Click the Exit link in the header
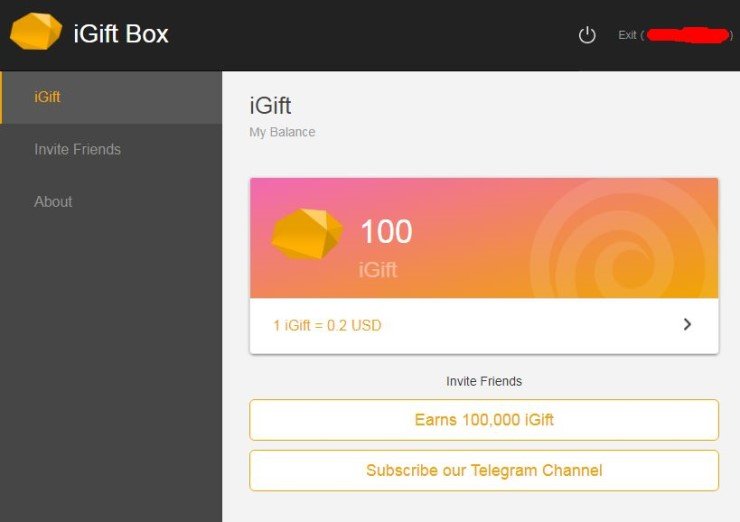 point(627,35)
